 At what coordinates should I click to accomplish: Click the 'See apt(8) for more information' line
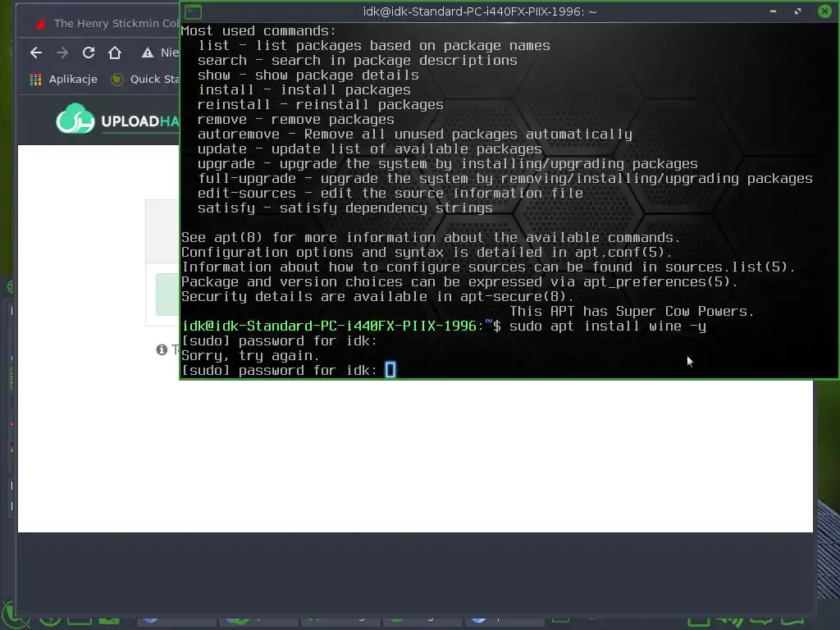pos(431,237)
